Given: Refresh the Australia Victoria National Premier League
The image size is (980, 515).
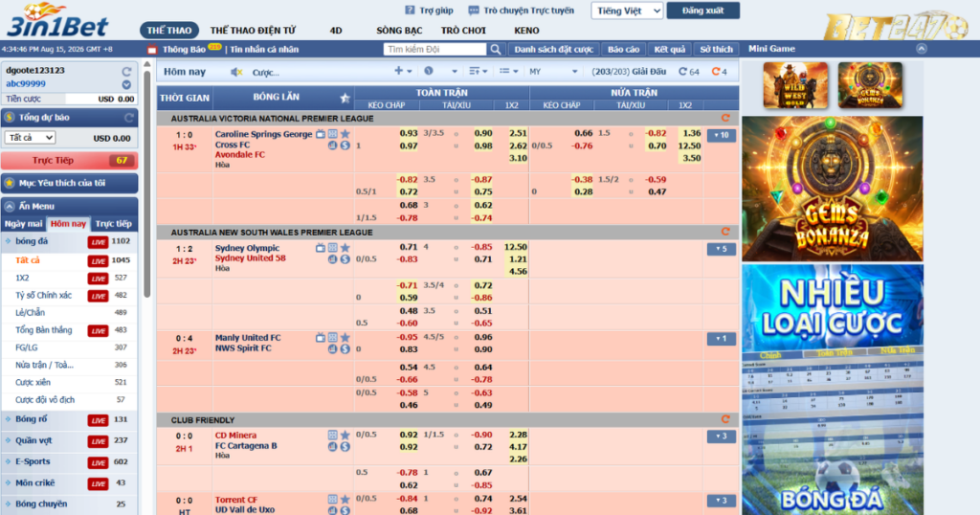Looking at the screenshot, I should [x=725, y=118].
